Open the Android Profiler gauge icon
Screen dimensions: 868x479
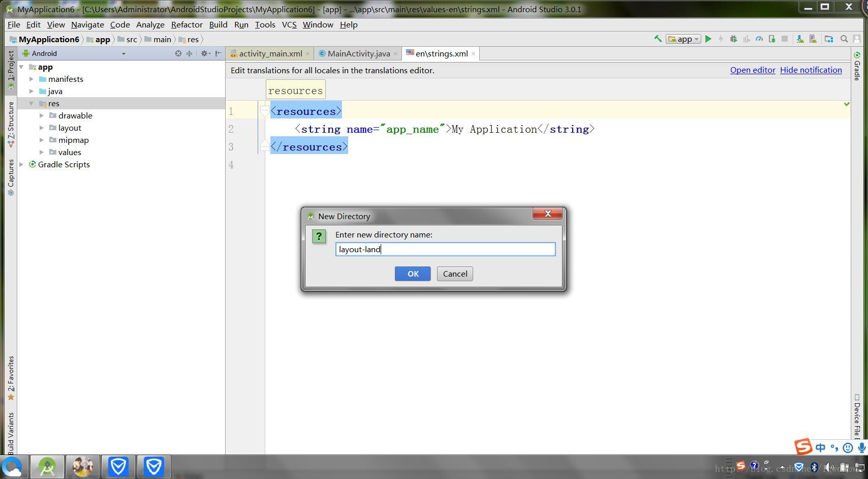(759, 39)
